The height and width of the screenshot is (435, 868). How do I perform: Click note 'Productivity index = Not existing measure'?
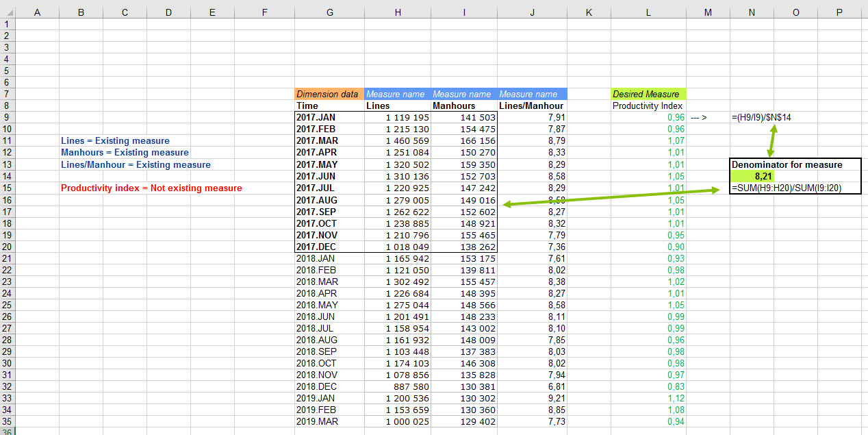(151, 188)
